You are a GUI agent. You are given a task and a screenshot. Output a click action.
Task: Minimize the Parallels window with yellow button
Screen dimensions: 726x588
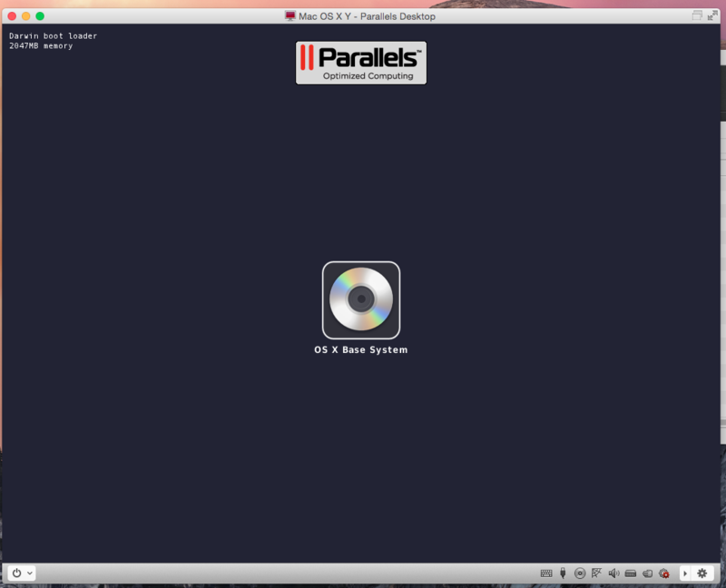coord(26,16)
